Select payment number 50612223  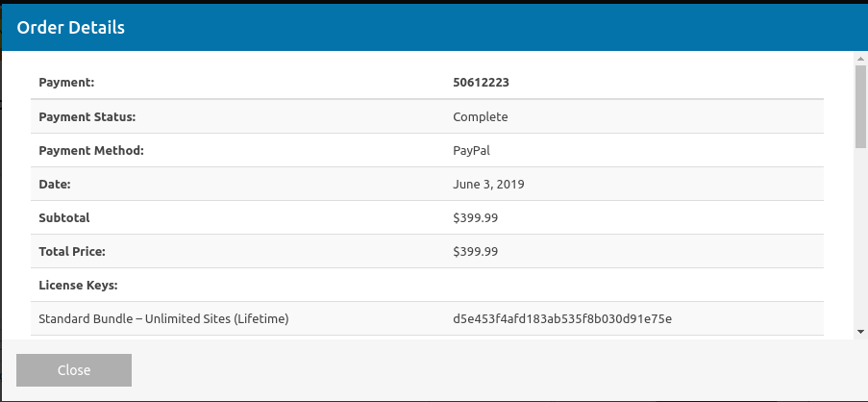(481, 83)
